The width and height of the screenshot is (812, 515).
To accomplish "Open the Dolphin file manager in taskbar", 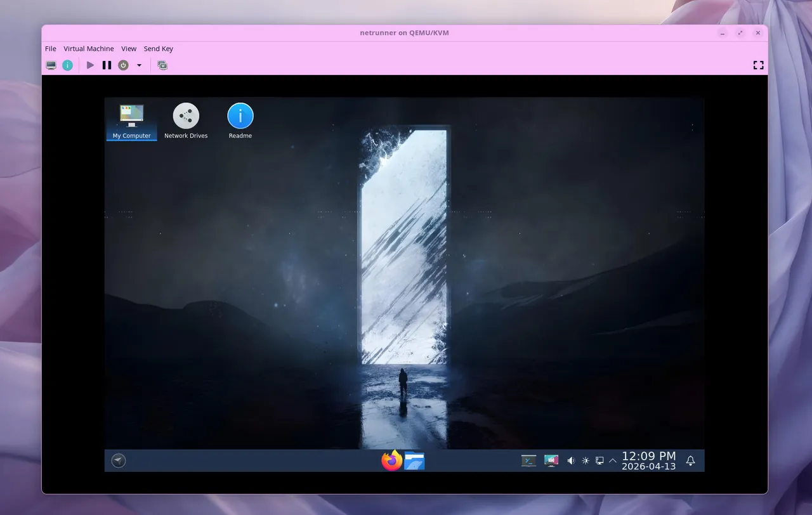I will pos(414,460).
